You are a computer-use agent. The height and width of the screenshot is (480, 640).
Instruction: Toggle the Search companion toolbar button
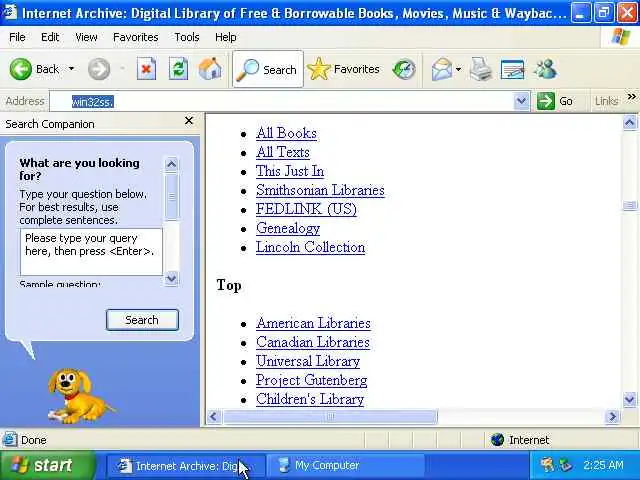tap(268, 69)
